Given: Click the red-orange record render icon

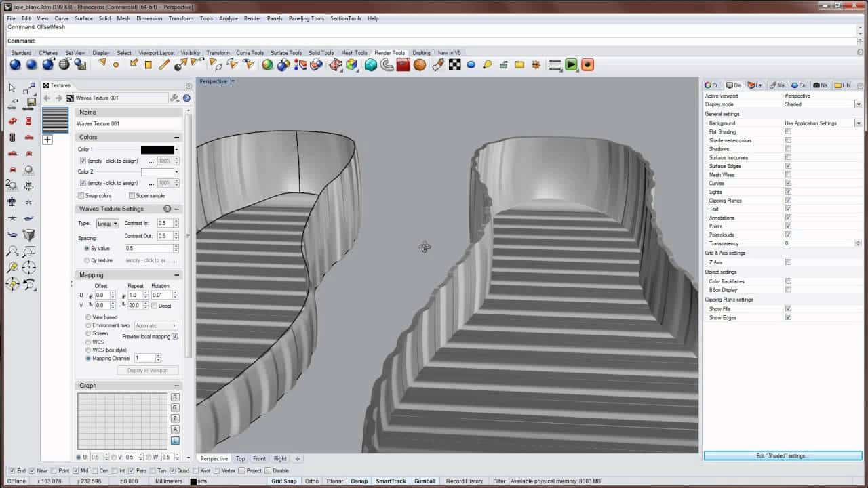Looking at the screenshot, I should [x=587, y=64].
